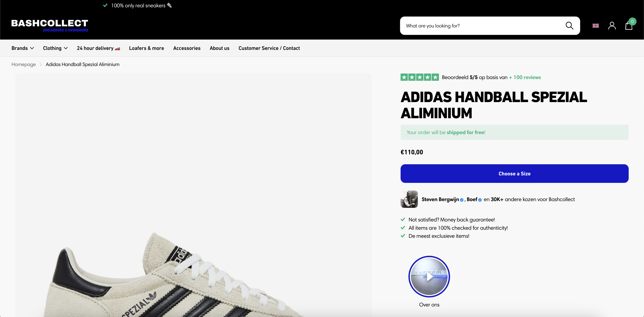Click the checkmark before 'All items are 100% checked'
Viewport: 644px width, 317px height.
click(x=402, y=228)
